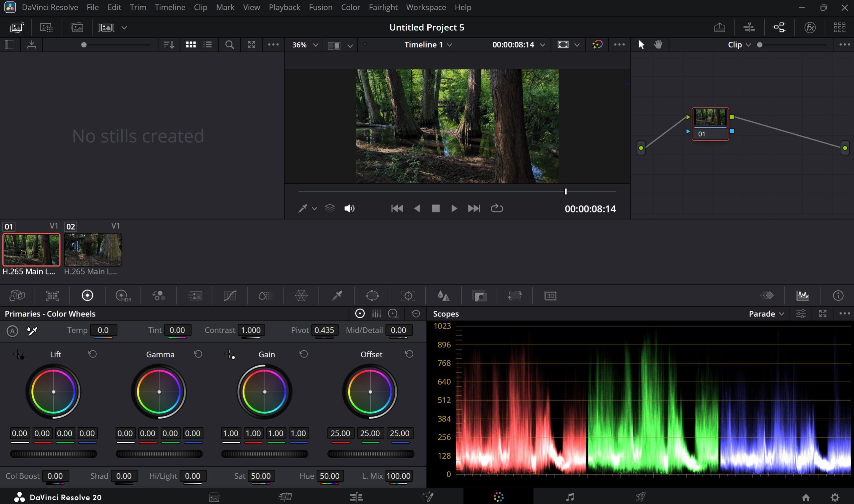The height and width of the screenshot is (504, 854).
Task: Open scope settings icon
Action: pos(800,314)
